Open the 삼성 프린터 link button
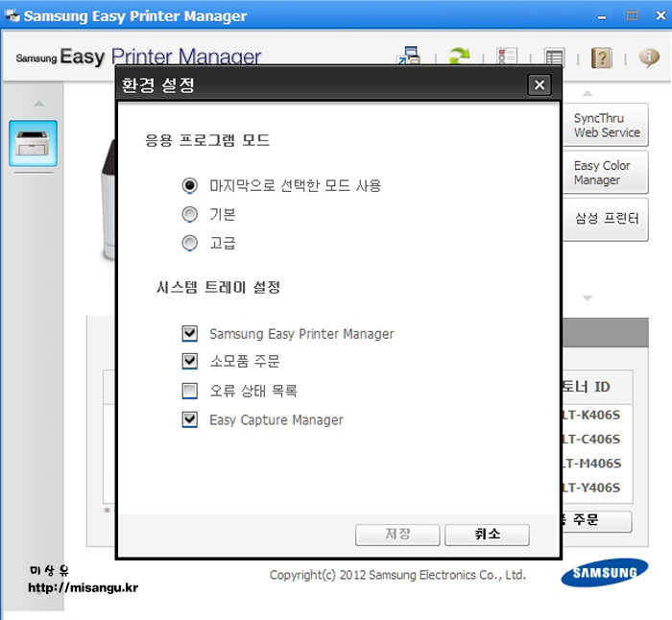Screen dimensions: 672x620 [x=606, y=219]
